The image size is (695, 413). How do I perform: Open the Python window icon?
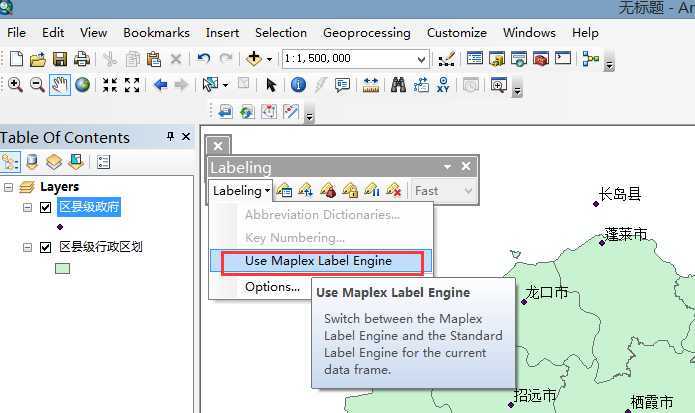pyautogui.click(x=563, y=58)
